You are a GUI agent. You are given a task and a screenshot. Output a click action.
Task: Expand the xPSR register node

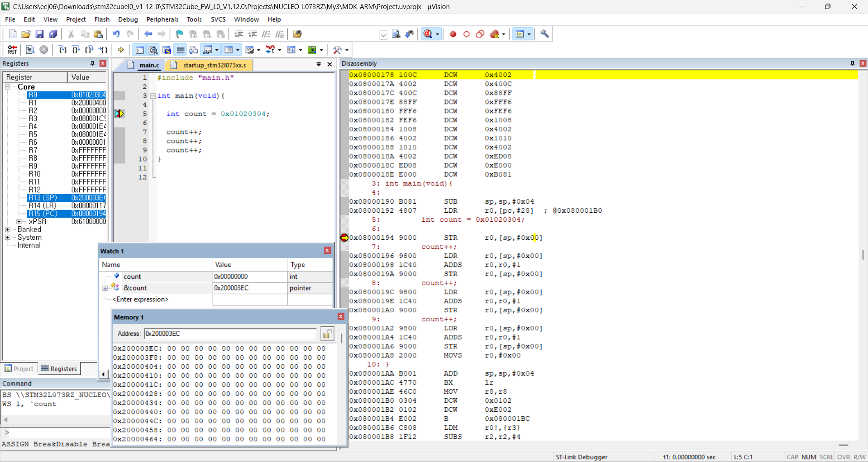click(x=19, y=222)
